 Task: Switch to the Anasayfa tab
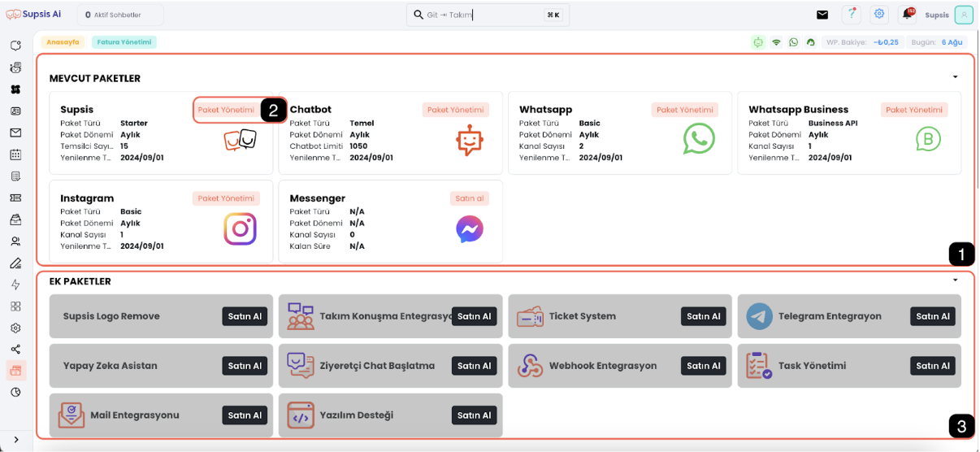(63, 42)
